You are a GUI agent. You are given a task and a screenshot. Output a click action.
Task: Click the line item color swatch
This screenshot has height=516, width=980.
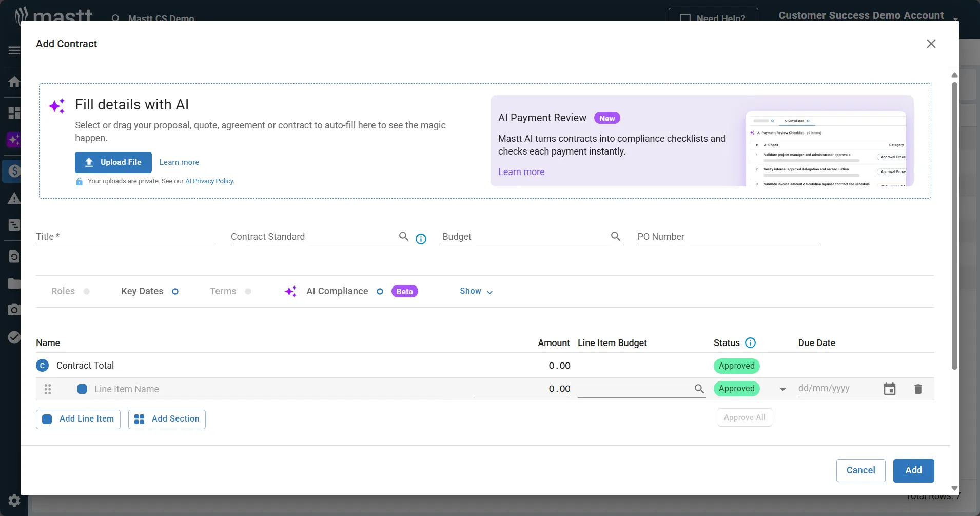pos(82,389)
